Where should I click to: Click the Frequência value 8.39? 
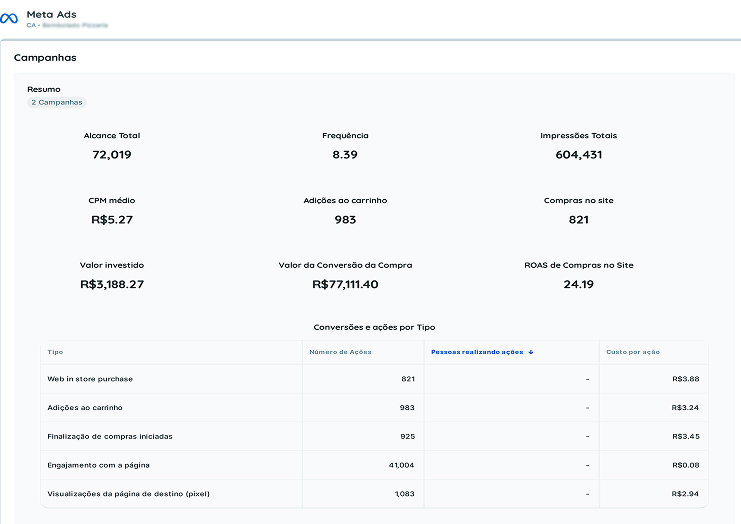pyautogui.click(x=345, y=155)
